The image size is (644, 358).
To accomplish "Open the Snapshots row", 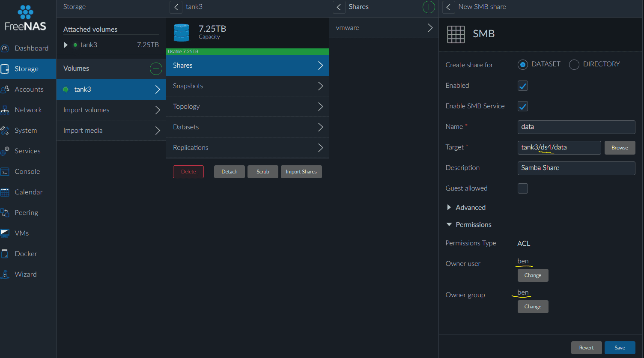I will click(247, 86).
